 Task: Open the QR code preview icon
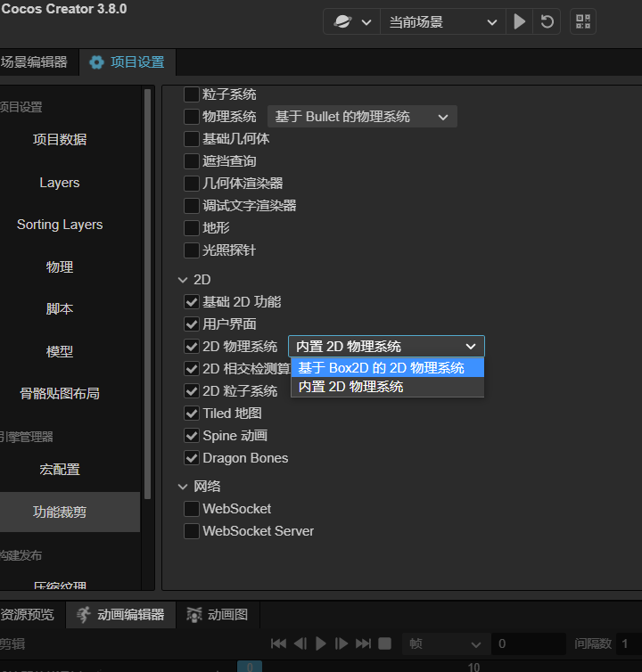tap(583, 21)
